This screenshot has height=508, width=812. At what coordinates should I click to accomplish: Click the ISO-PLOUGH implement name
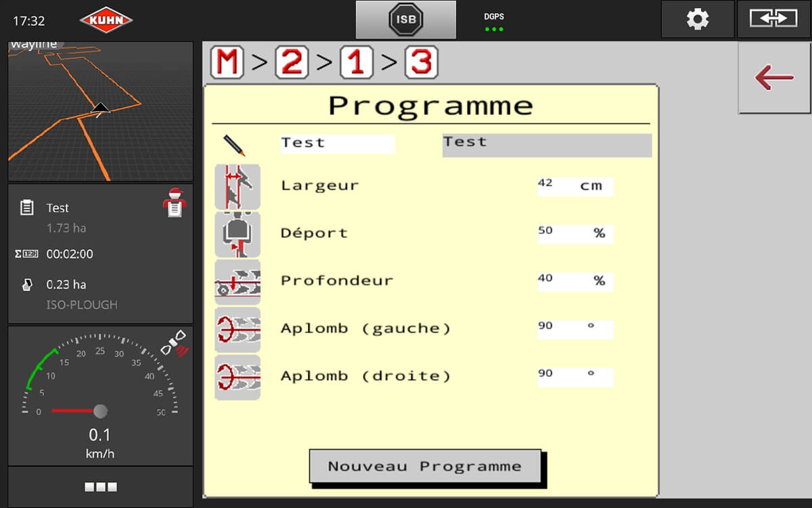[82, 305]
